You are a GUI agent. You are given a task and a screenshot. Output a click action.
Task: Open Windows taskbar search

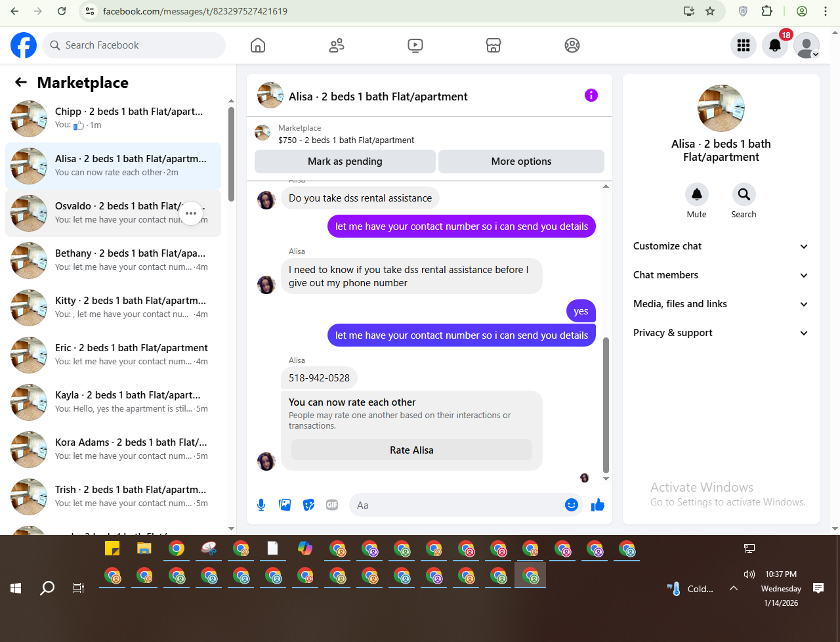pyautogui.click(x=47, y=588)
